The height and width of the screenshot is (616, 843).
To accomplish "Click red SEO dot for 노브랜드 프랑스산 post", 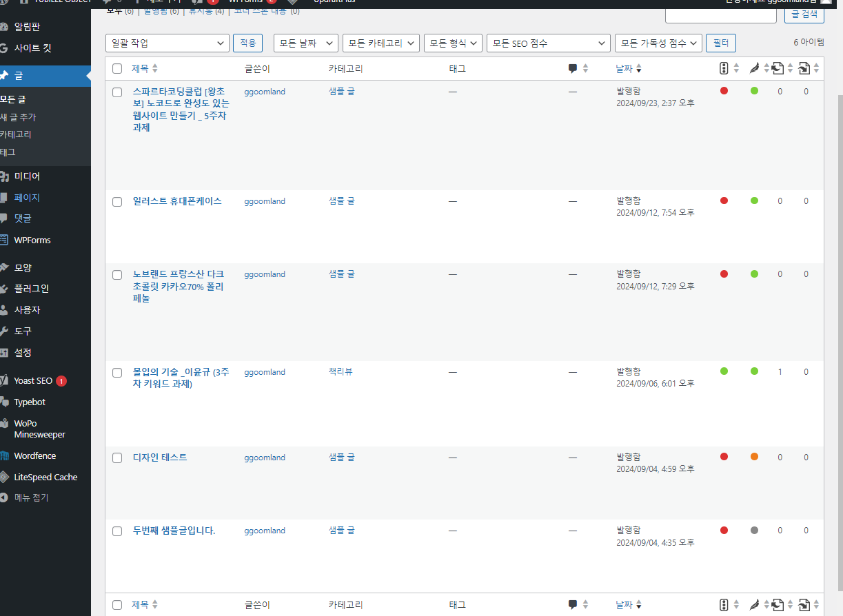I will [724, 274].
